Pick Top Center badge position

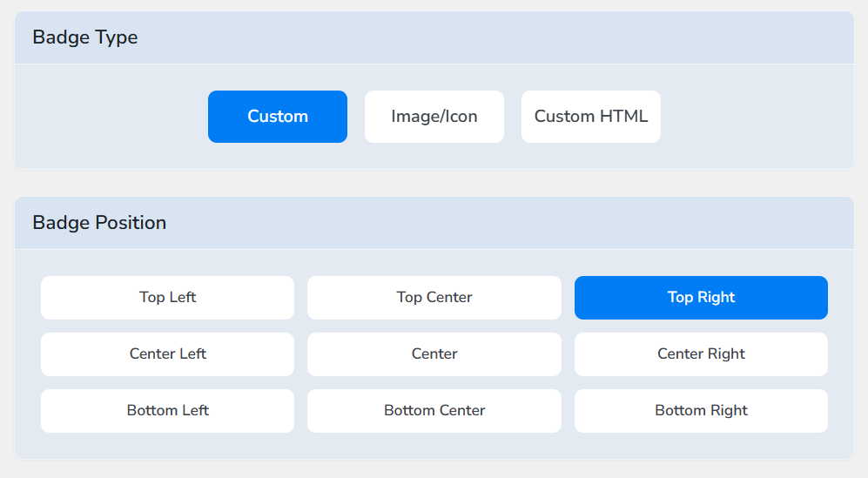coord(434,298)
